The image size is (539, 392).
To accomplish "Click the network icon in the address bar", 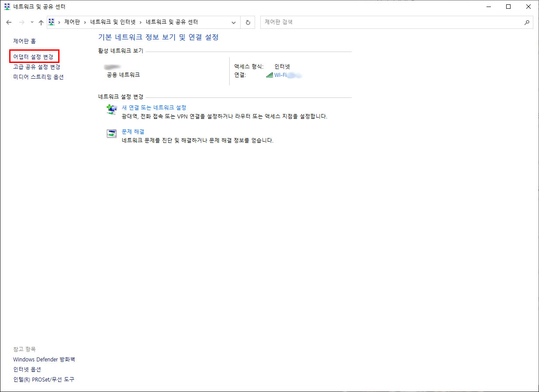I will 52,22.
